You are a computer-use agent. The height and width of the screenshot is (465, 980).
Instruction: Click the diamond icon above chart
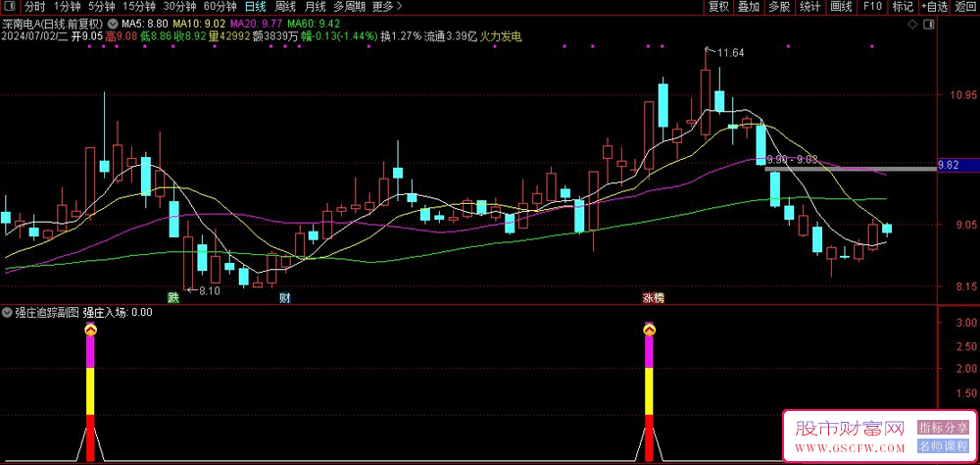point(913,25)
